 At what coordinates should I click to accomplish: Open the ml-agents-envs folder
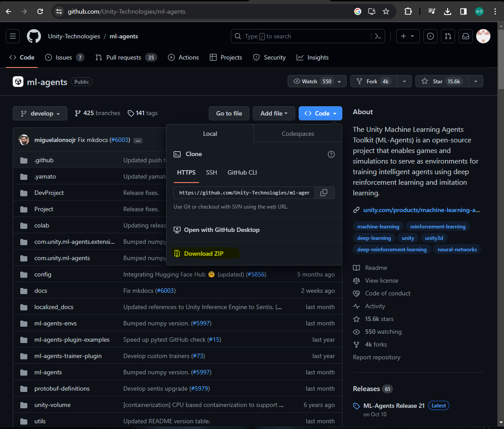pos(56,323)
